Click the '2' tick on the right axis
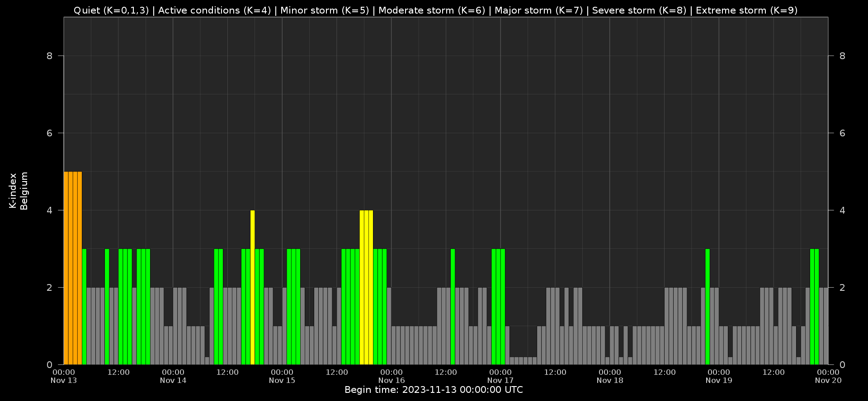Screen dimensions: 868x401 (842, 288)
